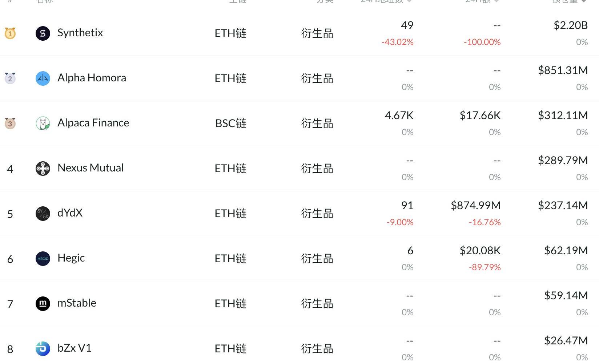Sort by 24h address count arrow
The image size is (599, 364).
(409, 1)
